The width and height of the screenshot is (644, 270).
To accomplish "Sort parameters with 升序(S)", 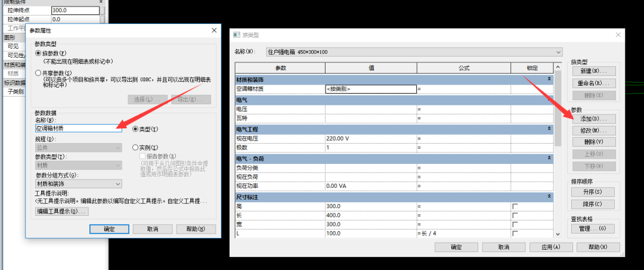I will [593, 192].
